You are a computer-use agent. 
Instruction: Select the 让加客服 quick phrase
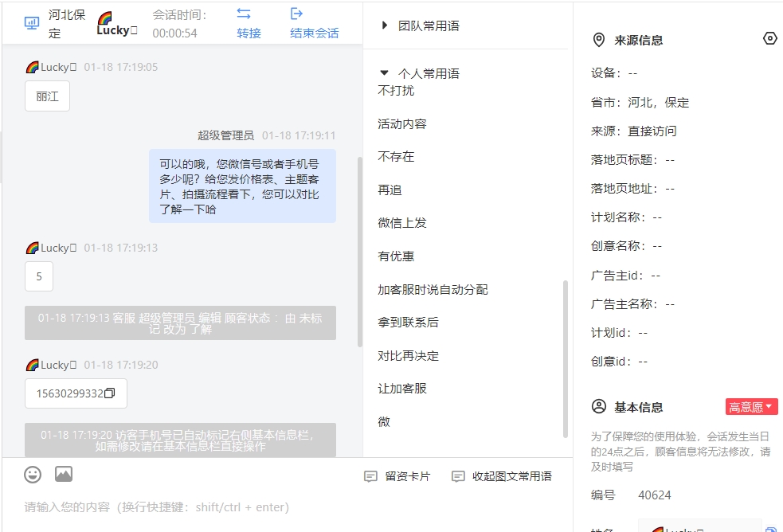(402, 389)
